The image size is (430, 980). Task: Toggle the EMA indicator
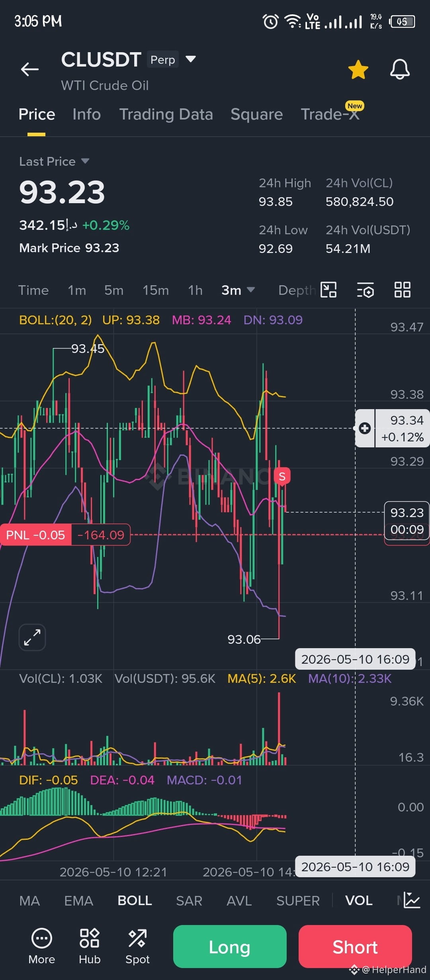pyautogui.click(x=78, y=901)
